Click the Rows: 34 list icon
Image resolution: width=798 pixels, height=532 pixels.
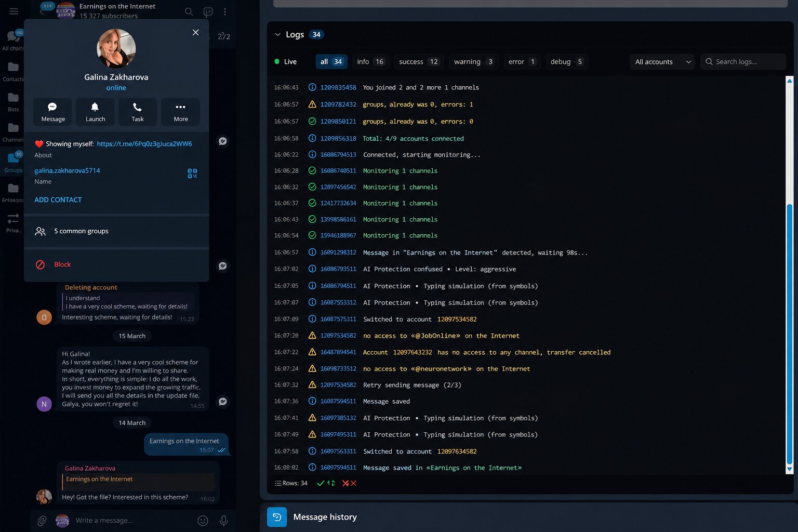(x=278, y=483)
